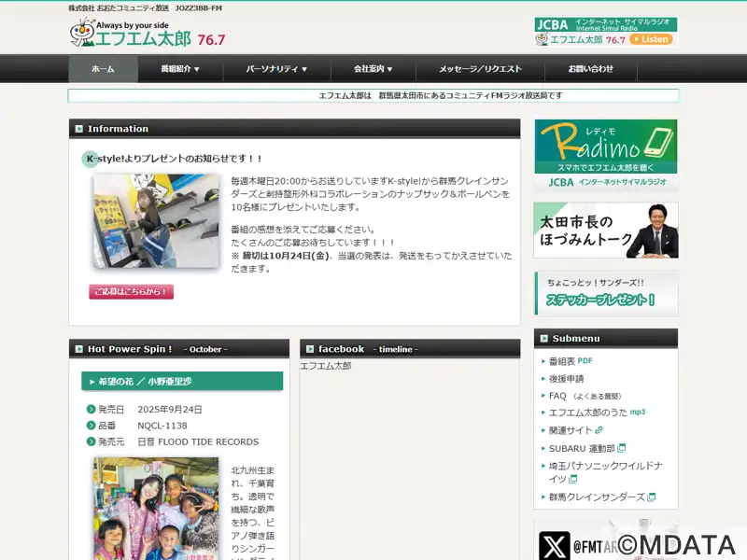Image resolution: width=747 pixels, height=560 pixels.
Task: Open the JCBA Internet Simul Radio banner
Action: (x=605, y=32)
